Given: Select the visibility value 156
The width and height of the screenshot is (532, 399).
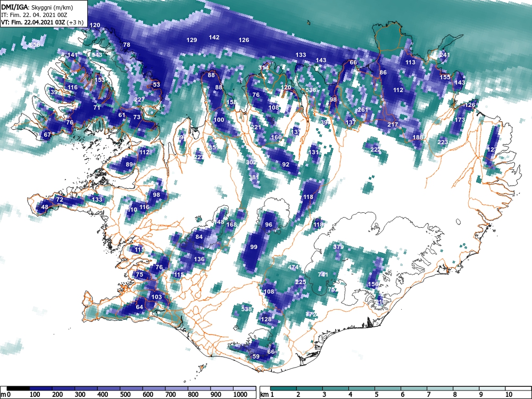Looking at the screenshot, I should tap(373, 284).
